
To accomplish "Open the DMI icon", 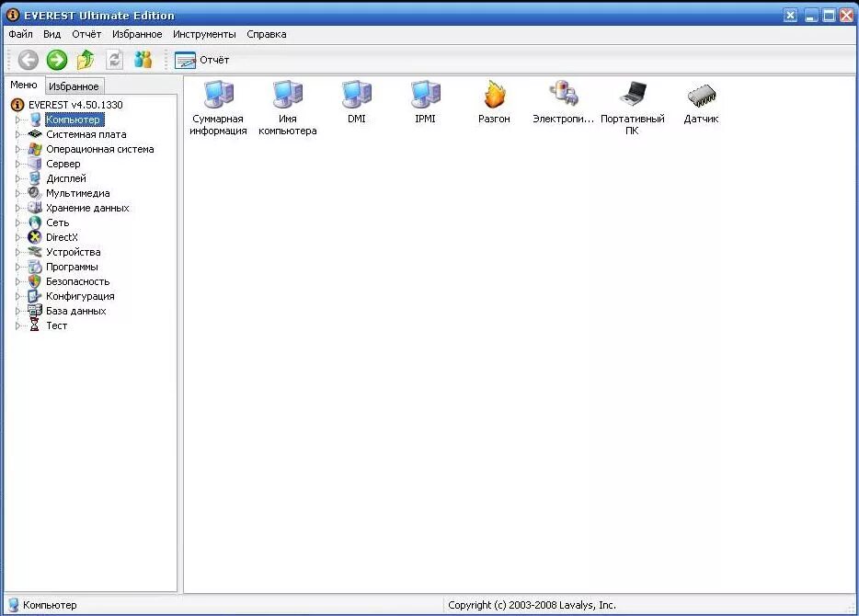I will pyautogui.click(x=357, y=102).
